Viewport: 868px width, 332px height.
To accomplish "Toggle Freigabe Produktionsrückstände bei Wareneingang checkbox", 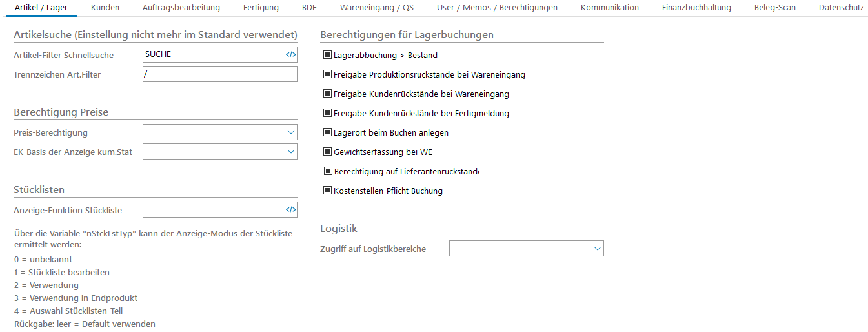I will point(327,75).
